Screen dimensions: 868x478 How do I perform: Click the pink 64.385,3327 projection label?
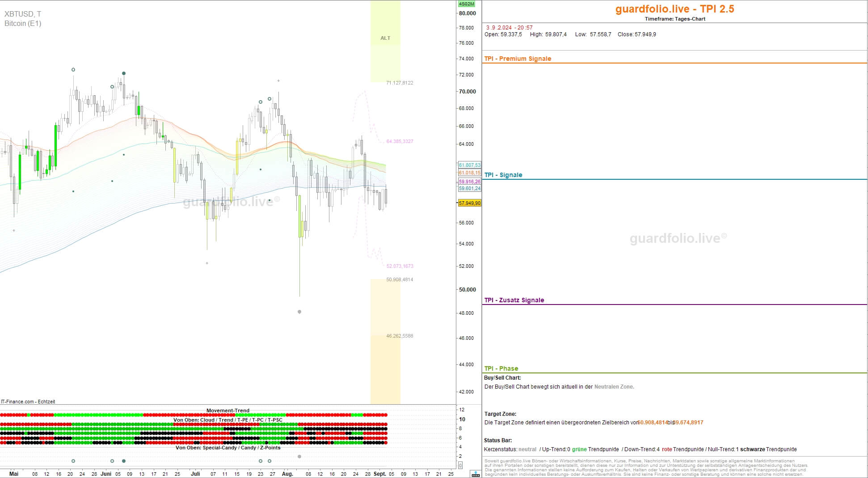(400, 141)
